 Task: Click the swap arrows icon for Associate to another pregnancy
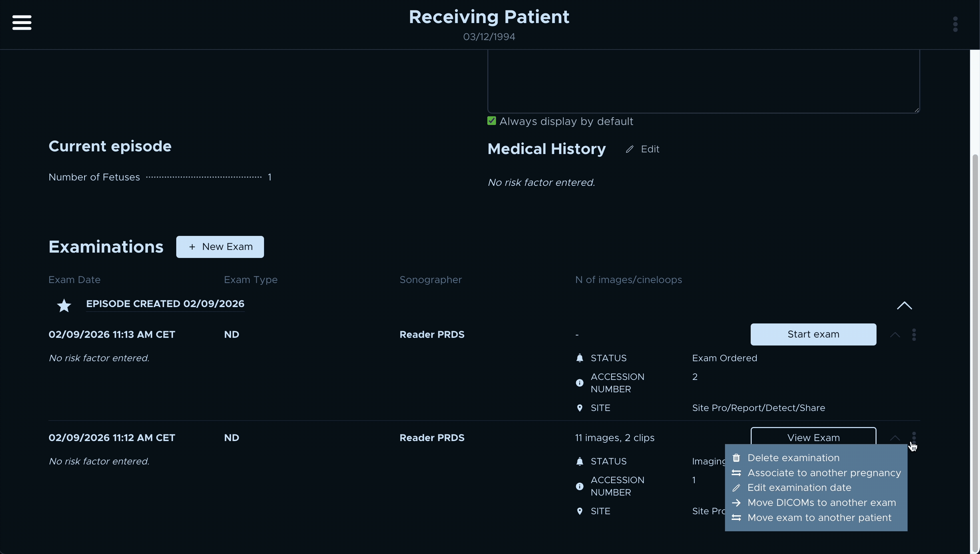click(737, 472)
